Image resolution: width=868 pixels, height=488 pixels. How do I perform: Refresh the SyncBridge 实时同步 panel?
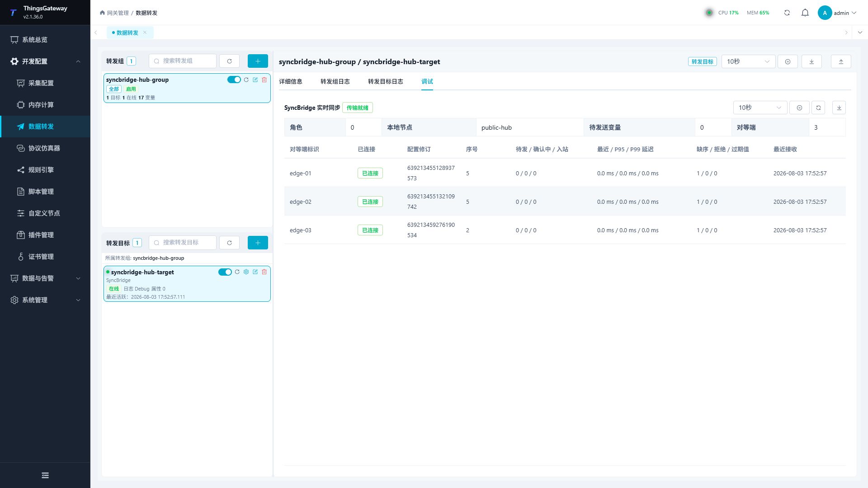[818, 108]
